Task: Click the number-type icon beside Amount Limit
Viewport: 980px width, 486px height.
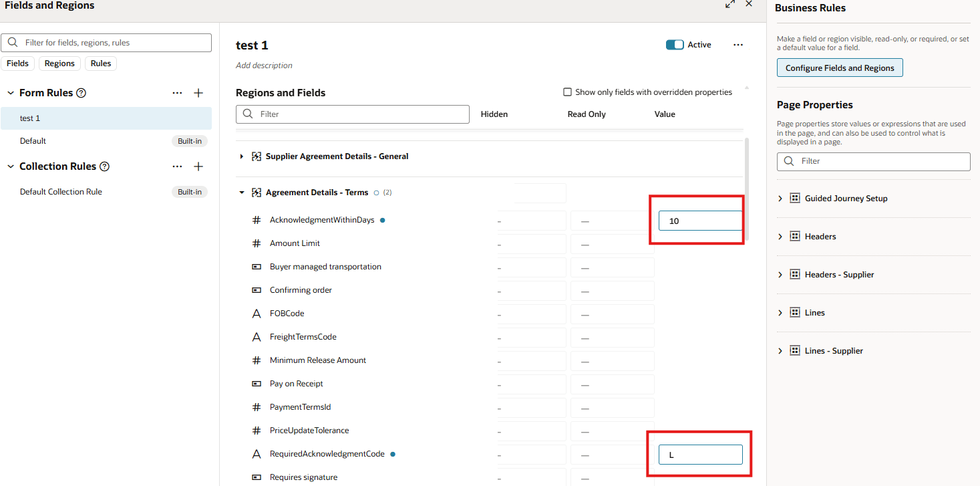Action: click(257, 243)
